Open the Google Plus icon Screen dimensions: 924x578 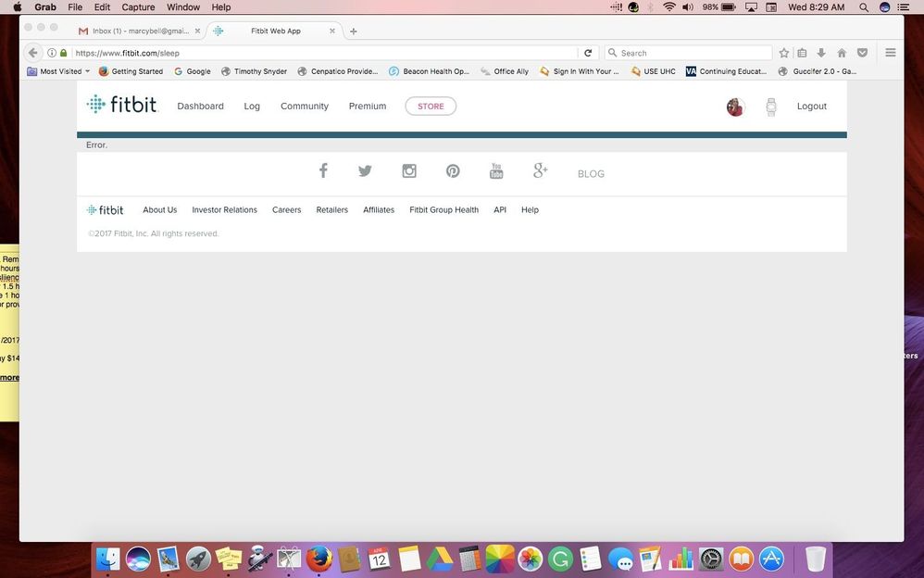(541, 170)
